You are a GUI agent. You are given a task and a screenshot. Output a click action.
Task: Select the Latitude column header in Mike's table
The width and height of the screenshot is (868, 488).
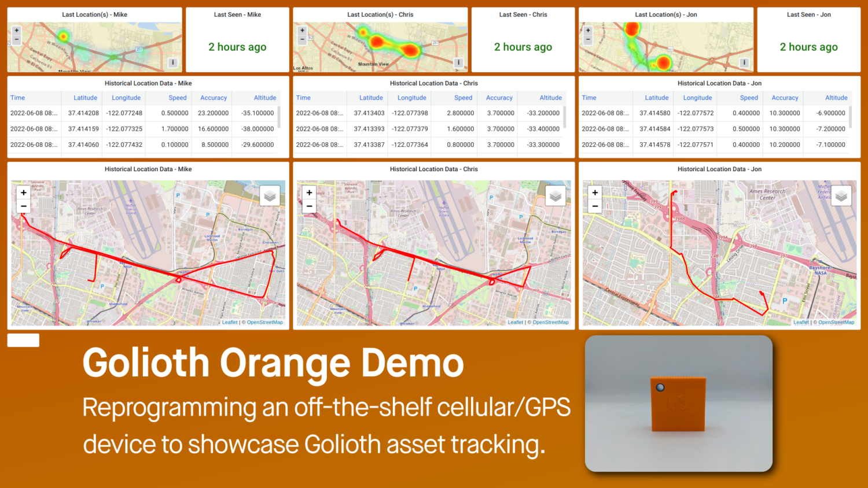85,98
